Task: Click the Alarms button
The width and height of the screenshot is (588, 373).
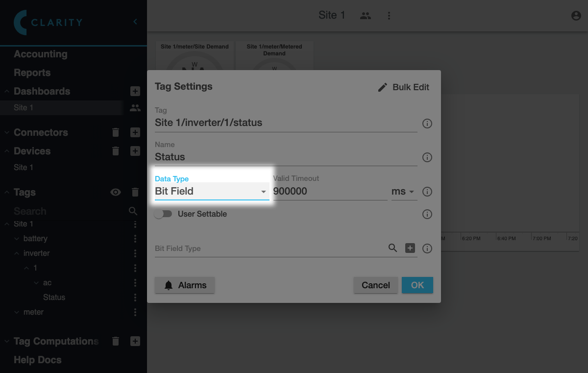Action: (x=185, y=285)
